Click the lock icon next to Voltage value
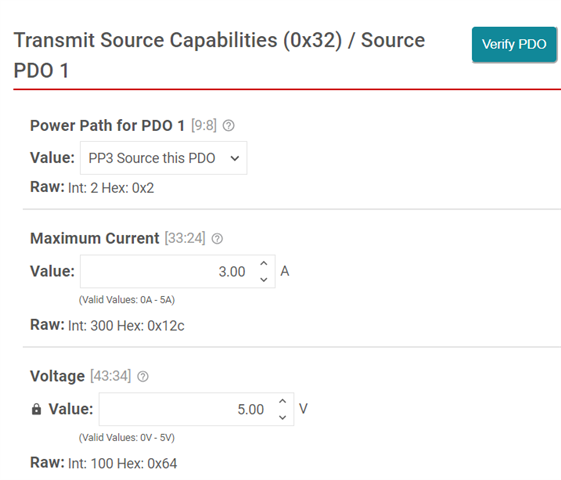This screenshot has width=561, height=480. click(36, 409)
